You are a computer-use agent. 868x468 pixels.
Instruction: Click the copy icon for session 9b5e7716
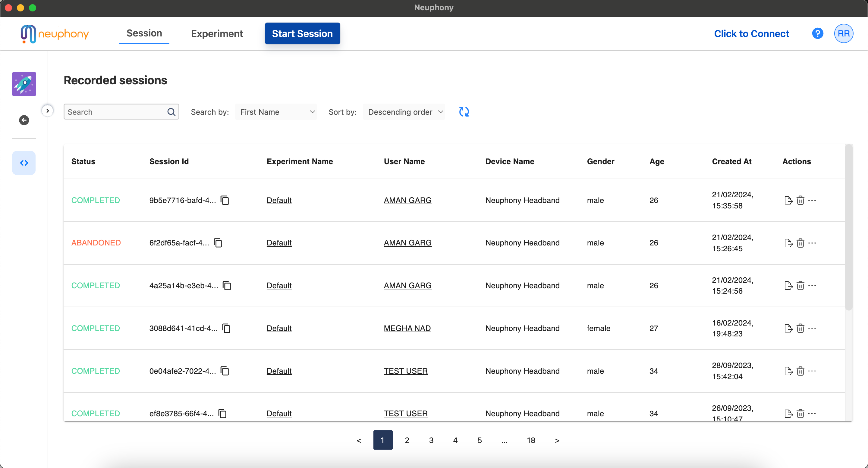pyautogui.click(x=225, y=200)
